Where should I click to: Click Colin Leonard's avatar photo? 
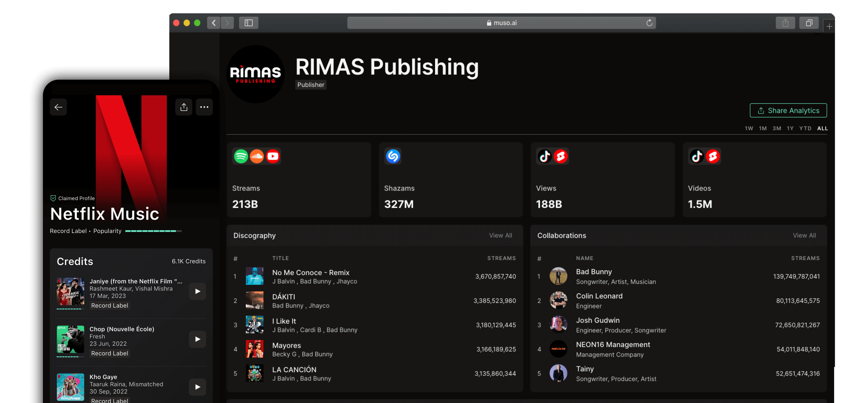[558, 300]
